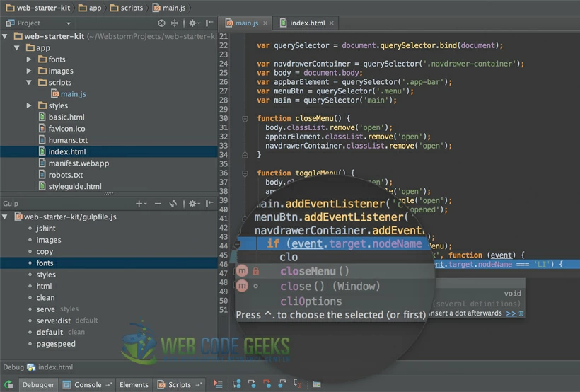Select index.html in the Project tree

click(109, 151)
